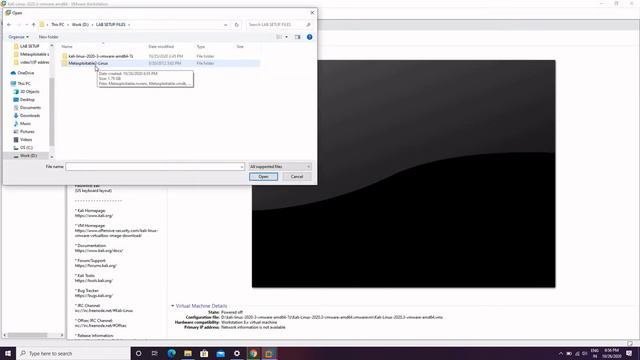
Task: Open Kali Forum/Support link in VMware
Action: 96,266
